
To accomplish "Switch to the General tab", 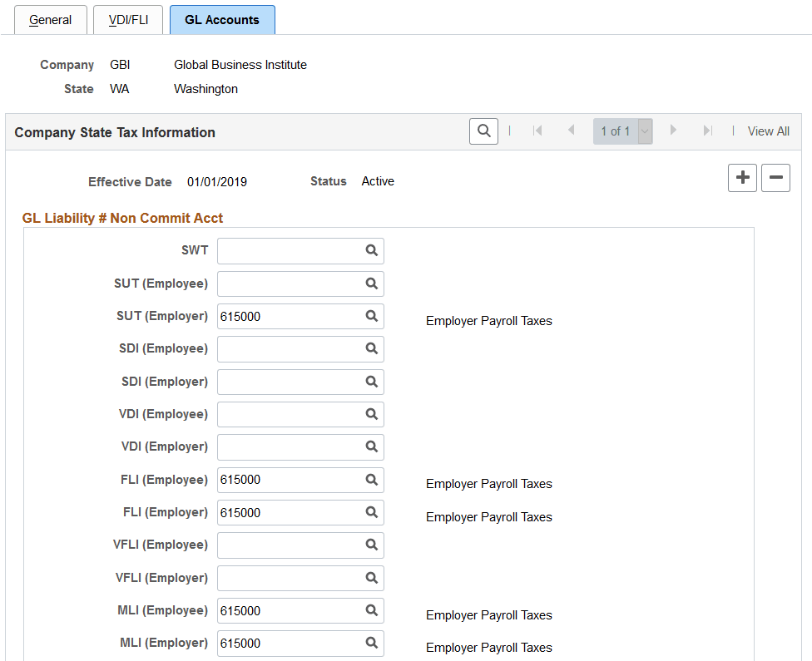I will point(50,19).
